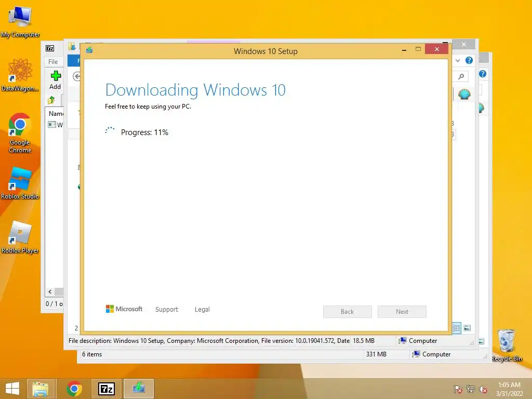The height and width of the screenshot is (399, 532).
Task: Open the File menu in 7-Zip
Action: coord(53,62)
